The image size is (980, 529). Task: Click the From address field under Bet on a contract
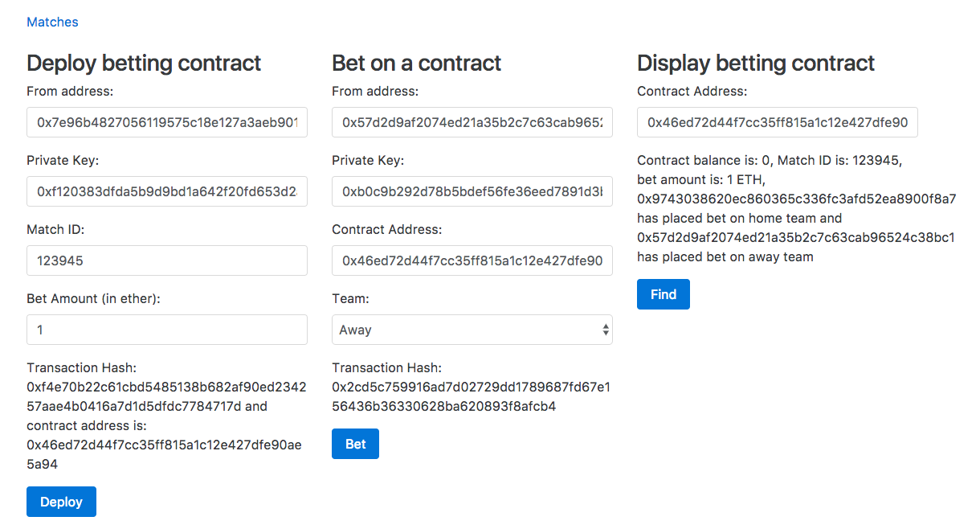472,122
